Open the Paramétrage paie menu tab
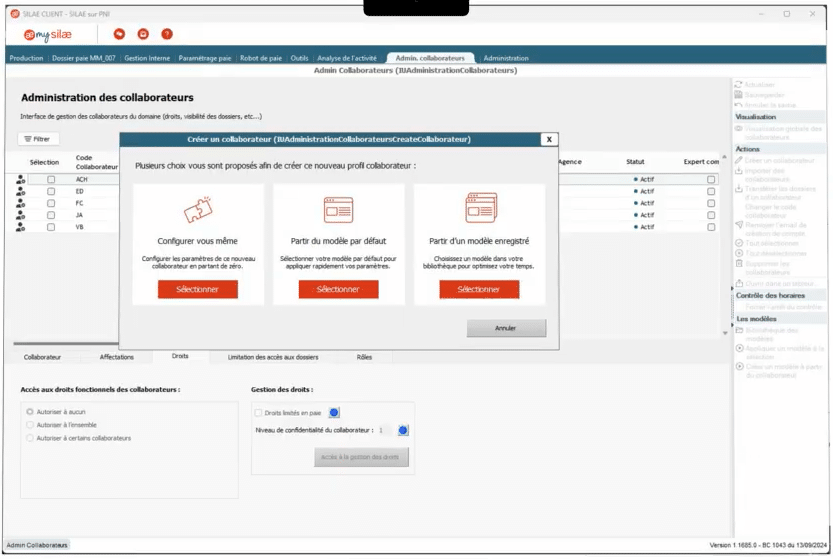This screenshot has height=559, width=833. [205, 58]
